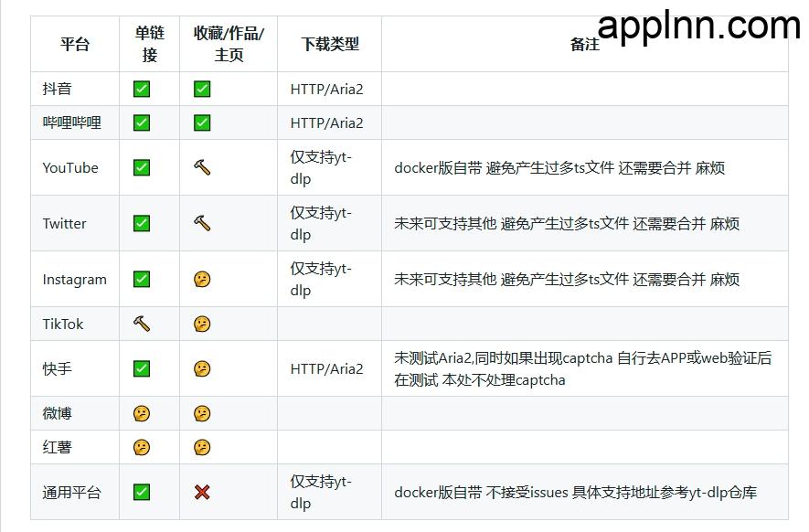Click 微博 thinking emoji in 收藏/作品/主页 column

[202, 413]
